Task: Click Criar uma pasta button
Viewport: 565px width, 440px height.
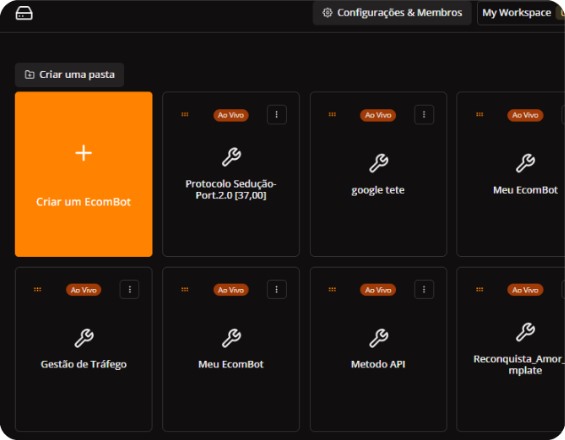Action: (70, 75)
